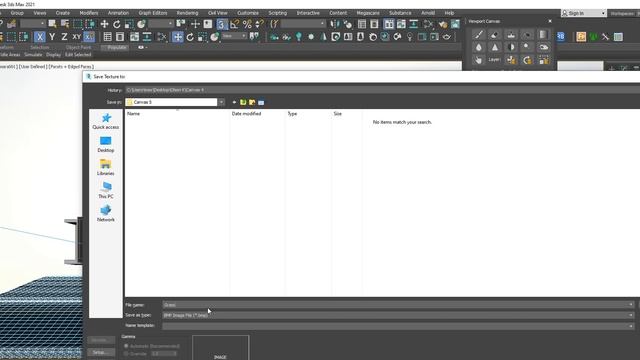Image resolution: width=640 pixels, height=360 pixels.
Task: Toggle Spinner Snap
Action: tap(259, 24)
